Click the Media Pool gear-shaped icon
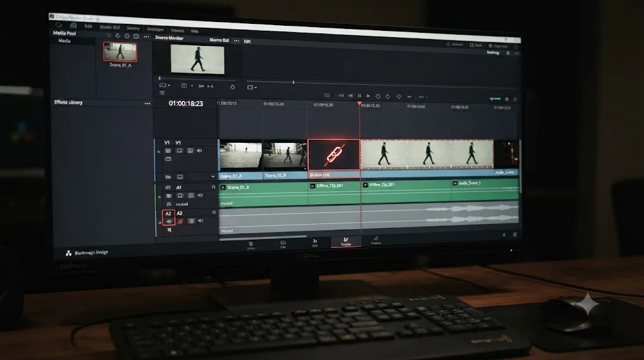 tap(127, 36)
